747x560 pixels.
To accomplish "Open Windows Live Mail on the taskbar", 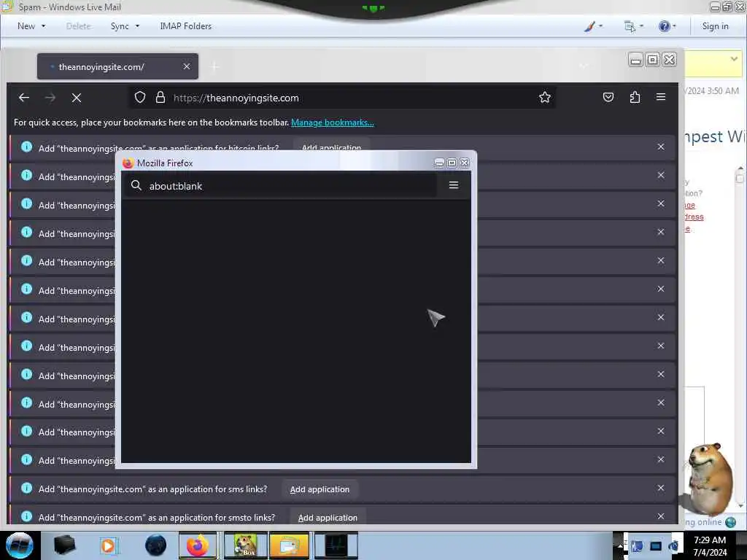I will pyautogui.click(x=289, y=545).
